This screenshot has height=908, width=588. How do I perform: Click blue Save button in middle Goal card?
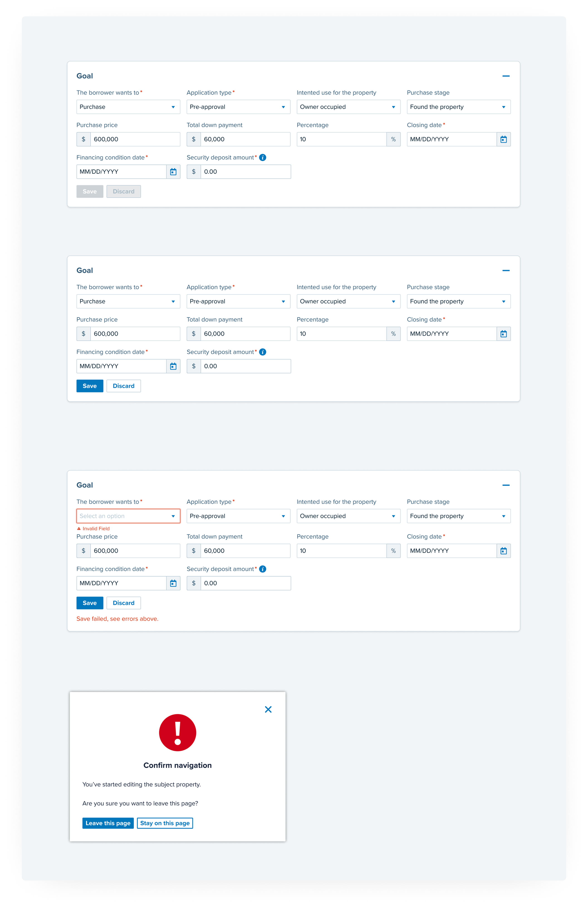click(90, 386)
